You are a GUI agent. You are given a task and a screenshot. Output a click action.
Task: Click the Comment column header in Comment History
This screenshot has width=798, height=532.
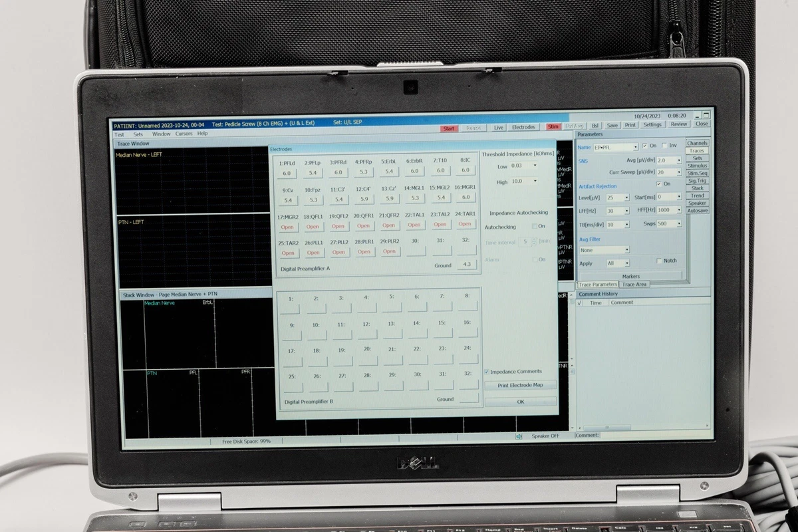tap(622, 303)
